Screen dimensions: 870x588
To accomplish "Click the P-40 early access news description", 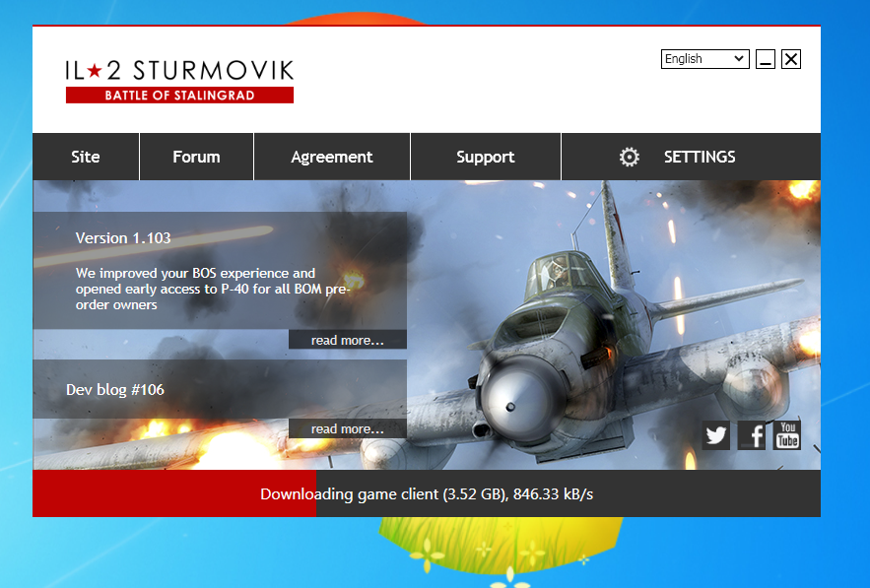I will [213, 289].
